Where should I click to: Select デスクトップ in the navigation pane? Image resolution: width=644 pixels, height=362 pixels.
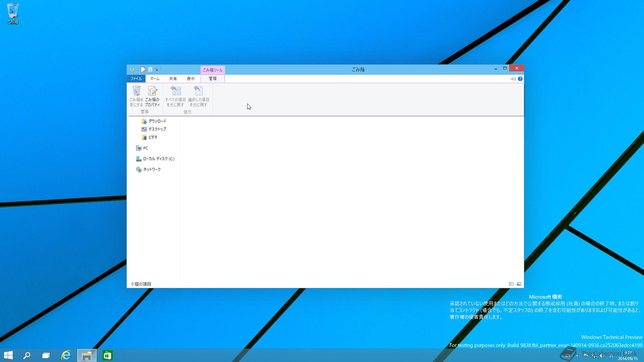click(154, 129)
